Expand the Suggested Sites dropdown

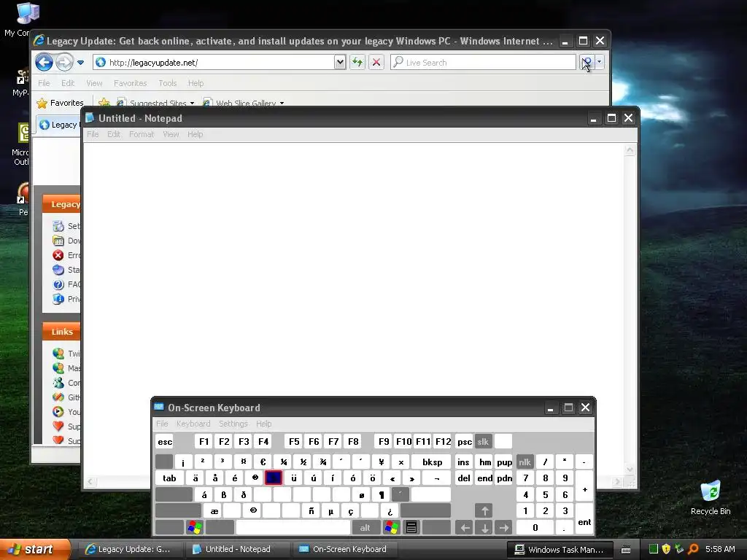(x=192, y=104)
